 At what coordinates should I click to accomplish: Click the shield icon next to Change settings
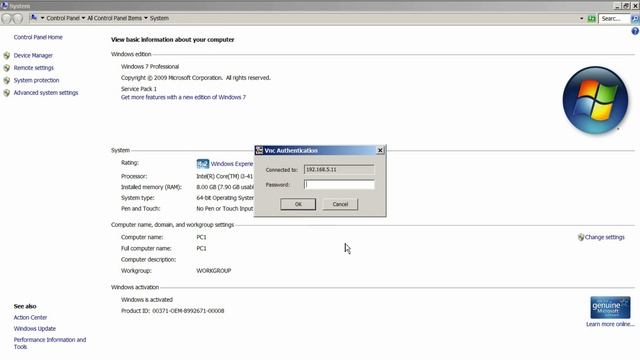click(x=581, y=237)
